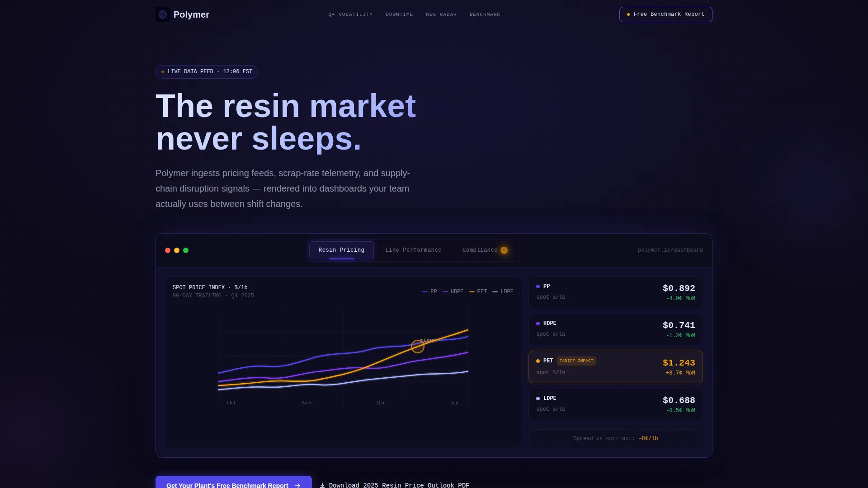Select the Resin Pricing dashboard tab
868x488 pixels.
click(x=341, y=250)
